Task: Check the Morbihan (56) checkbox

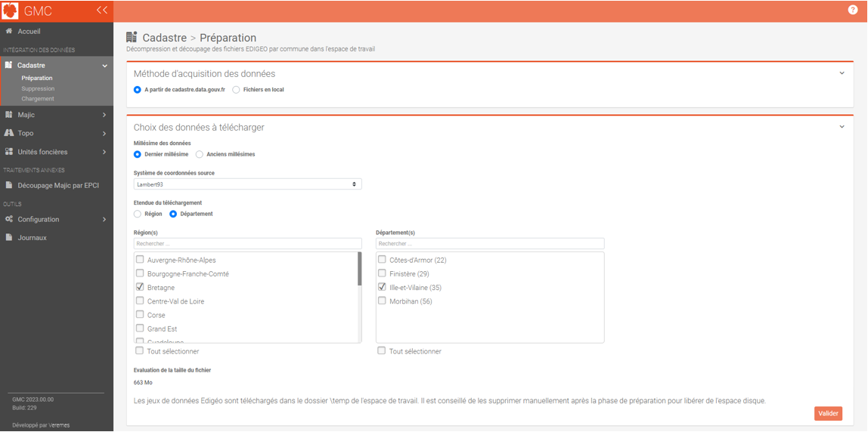Action: click(x=382, y=301)
